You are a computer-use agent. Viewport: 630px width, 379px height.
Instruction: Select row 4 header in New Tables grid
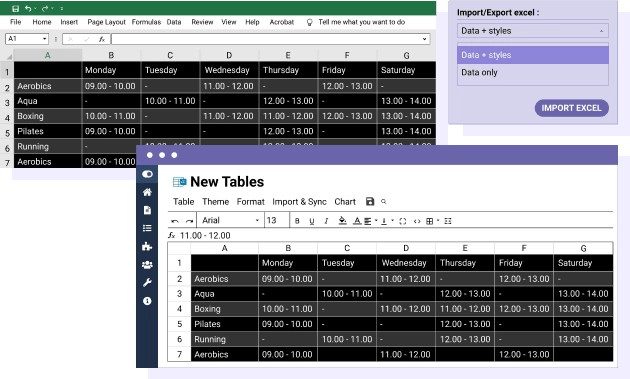click(179, 309)
